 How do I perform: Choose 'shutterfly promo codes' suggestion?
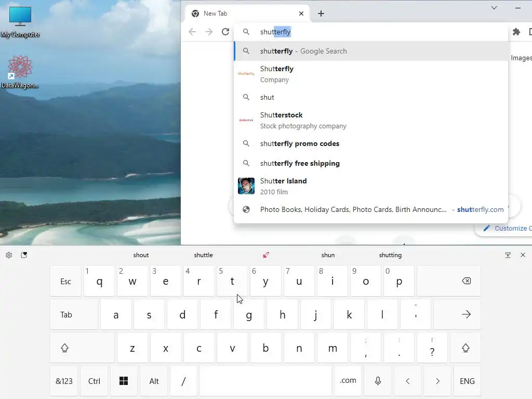371,143
